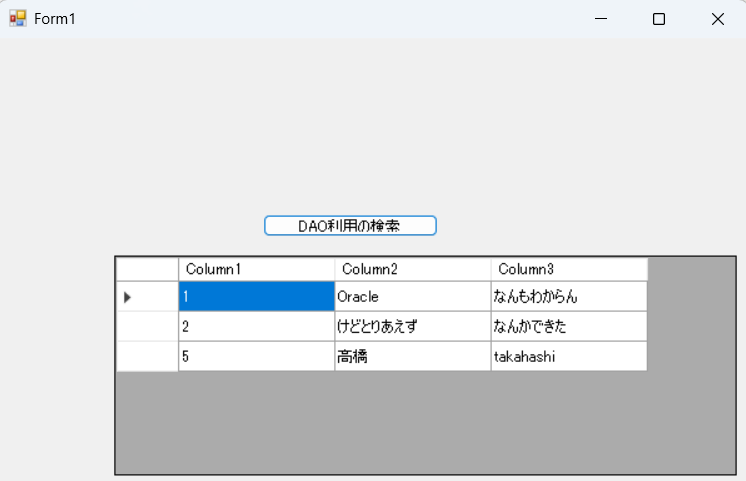The image size is (746, 481).
Task: Select the Oracle cell
Action: pyautogui.click(x=412, y=296)
